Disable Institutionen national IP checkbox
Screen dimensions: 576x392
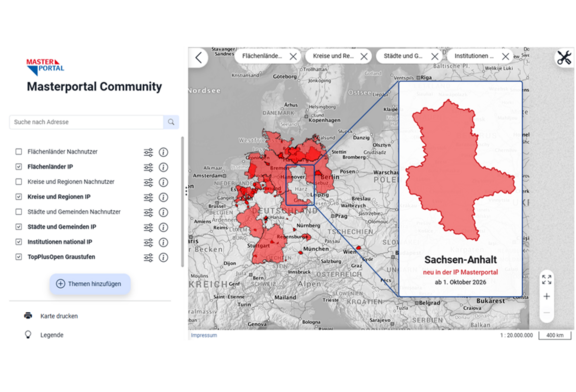coord(18,242)
